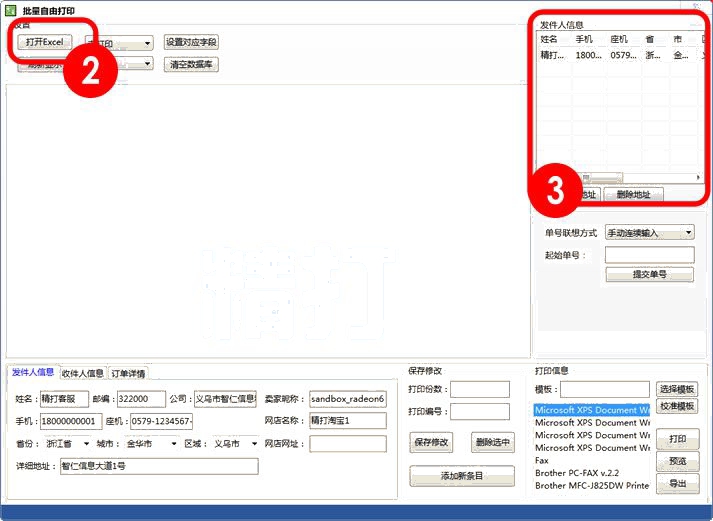
Task: Click 校准模板 button
Action: 677,406
